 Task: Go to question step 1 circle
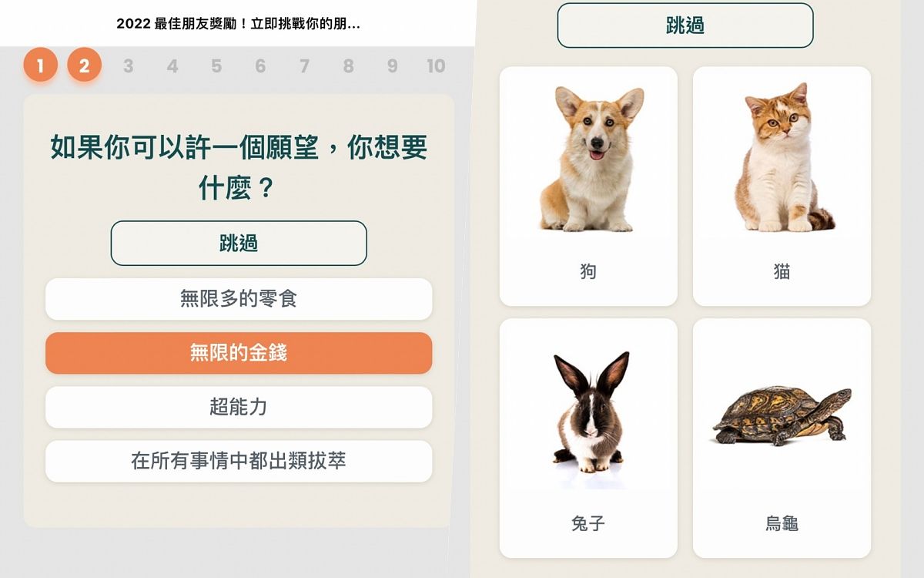pyautogui.click(x=40, y=66)
